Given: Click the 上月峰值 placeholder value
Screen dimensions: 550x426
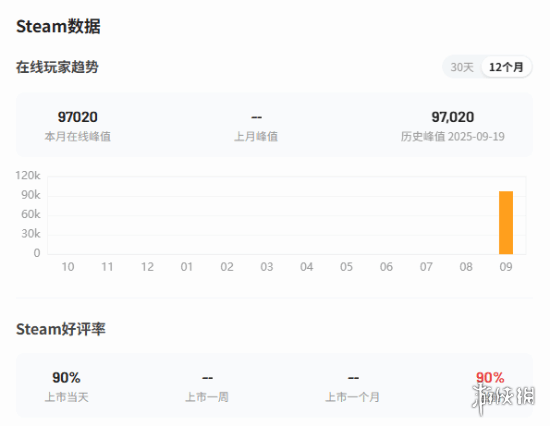Looking at the screenshot, I should point(256,117).
